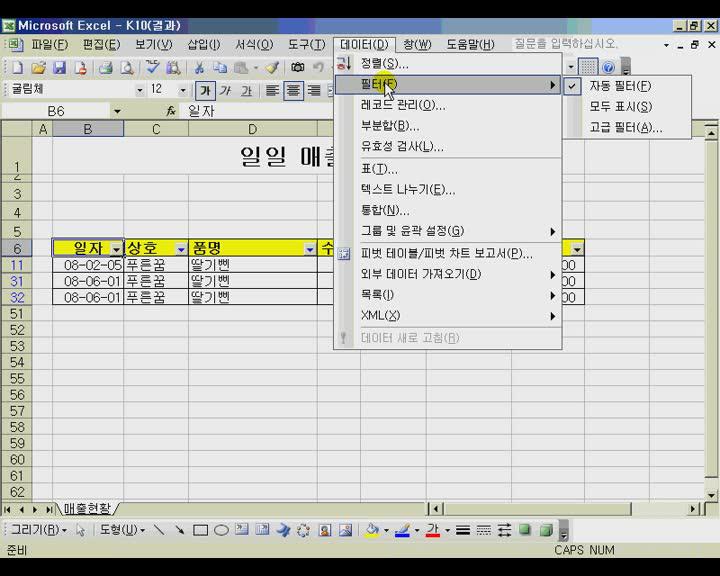This screenshot has height=576, width=720.
Task: Insert a text box from the drawing toolbar
Action: point(242,530)
